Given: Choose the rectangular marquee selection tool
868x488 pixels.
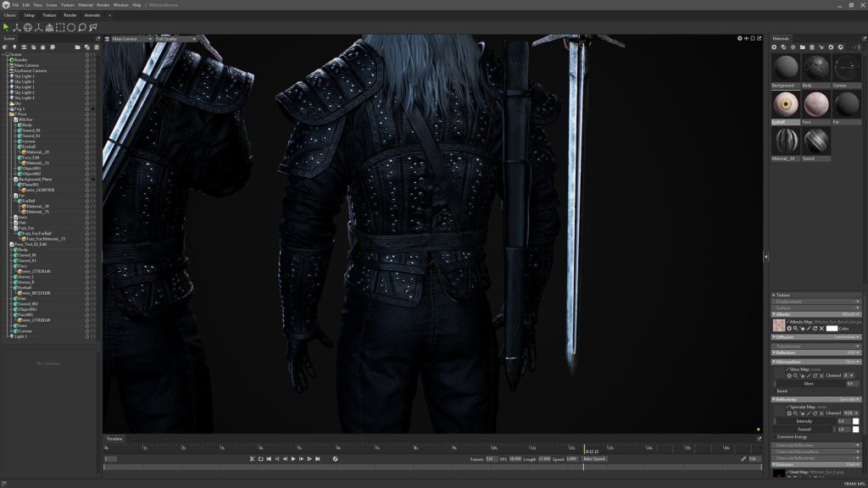Looking at the screenshot, I should coord(60,27).
